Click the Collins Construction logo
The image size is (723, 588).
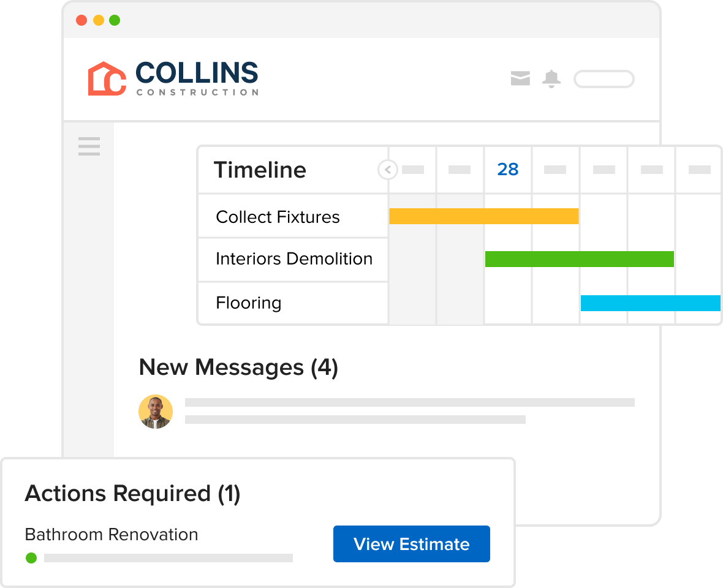click(x=173, y=78)
